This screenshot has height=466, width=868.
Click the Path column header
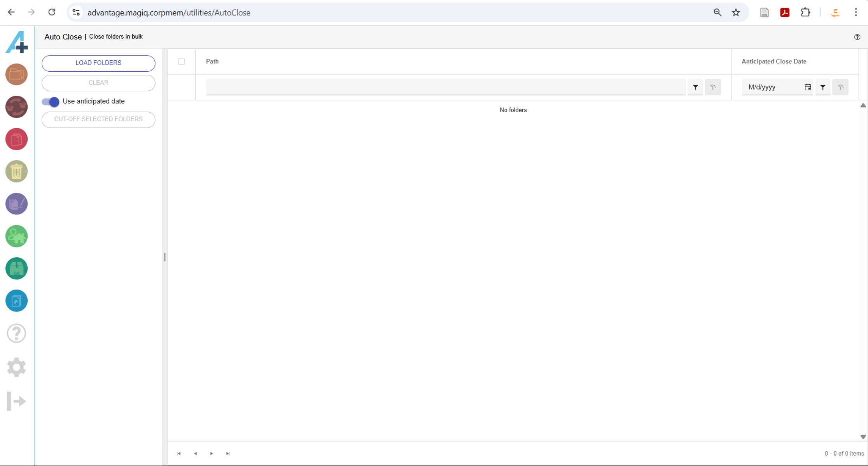pyautogui.click(x=212, y=62)
